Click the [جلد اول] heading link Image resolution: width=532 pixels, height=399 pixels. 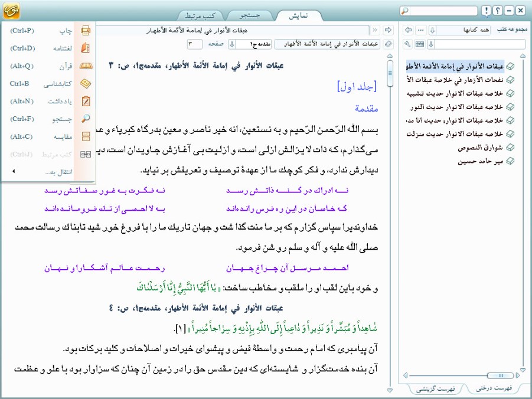point(357,87)
